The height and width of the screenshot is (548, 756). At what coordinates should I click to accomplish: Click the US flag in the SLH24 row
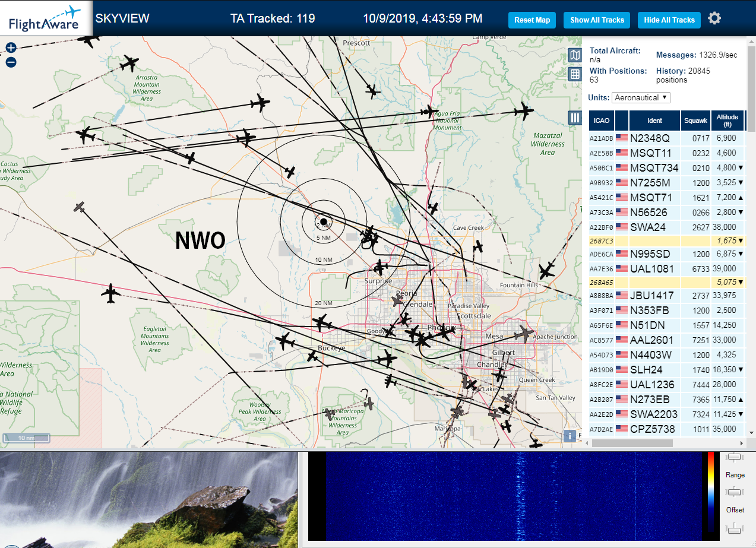pyautogui.click(x=622, y=369)
